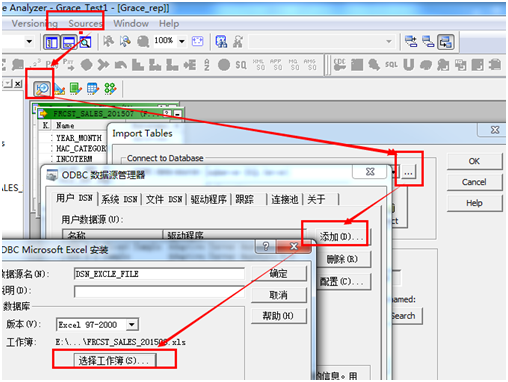
Task: Click the scale-to-fit icon after zoom dropdown
Action: pos(197,41)
